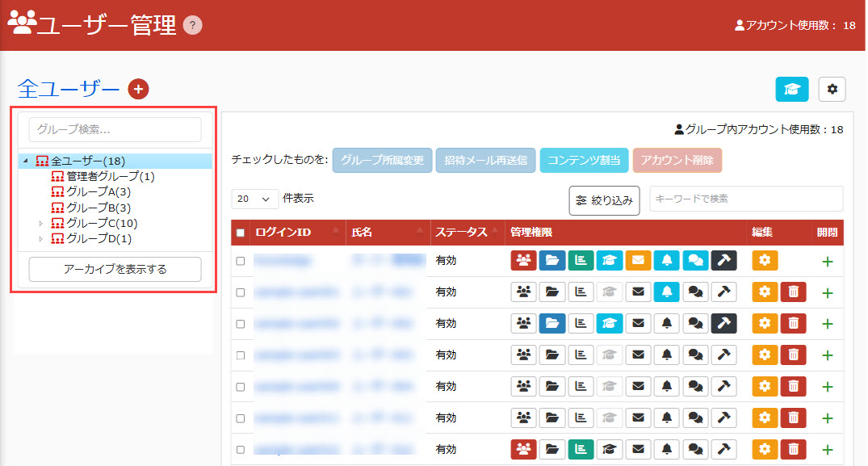Click green plus expand icon in first row
The height and width of the screenshot is (466, 868).
pyautogui.click(x=827, y=261)
